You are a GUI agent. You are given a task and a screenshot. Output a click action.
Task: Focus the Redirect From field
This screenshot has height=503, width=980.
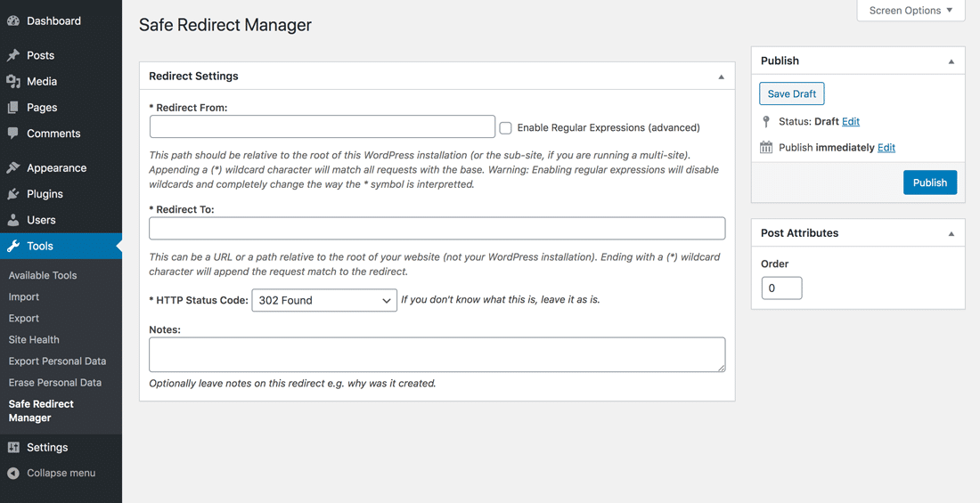click(x=323, y=126)
